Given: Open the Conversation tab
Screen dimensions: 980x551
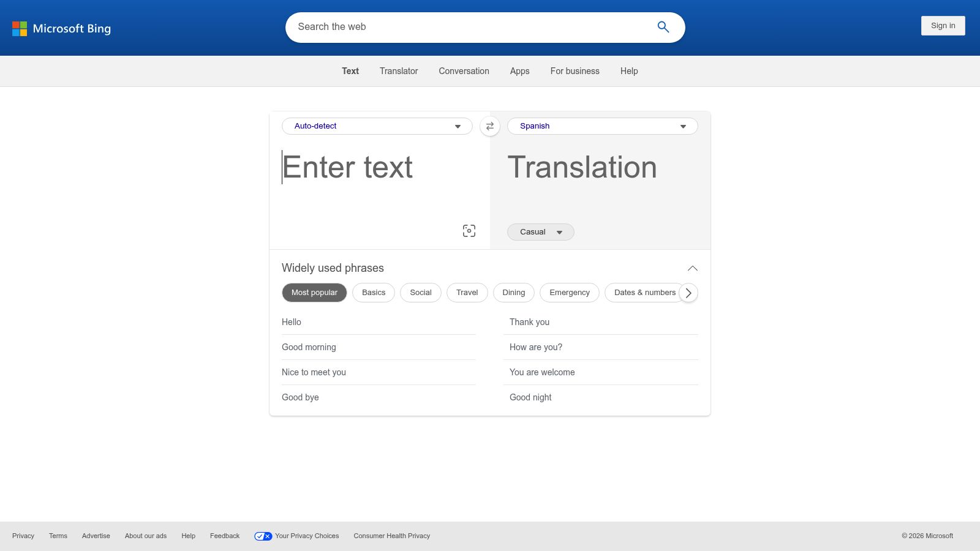Looking at the screenshot, I should tap(464, 71).
